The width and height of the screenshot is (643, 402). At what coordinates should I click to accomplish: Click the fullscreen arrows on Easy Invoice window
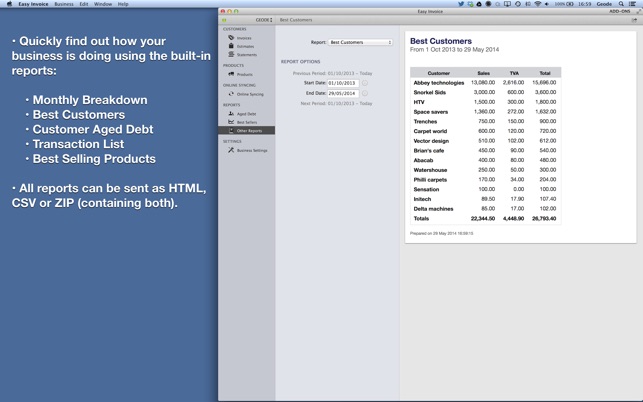coord(638,11)
